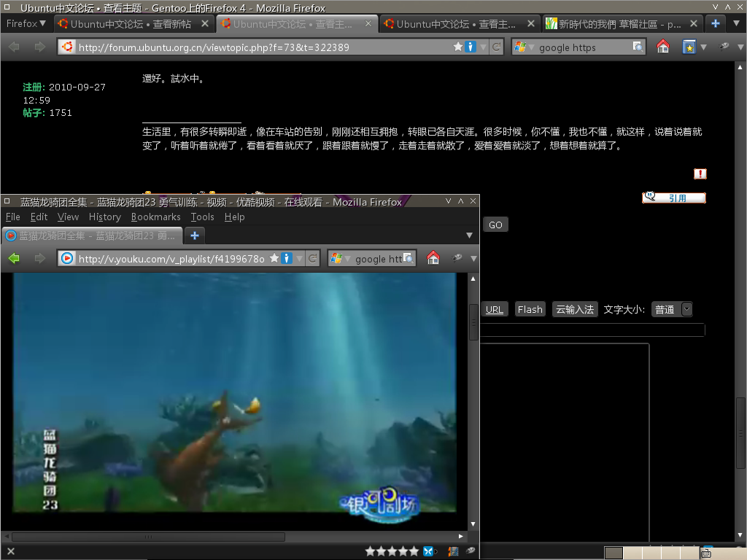Expand the Youku window toolbar overflow arrow
The image size is (747, 560).
pos(473,259)
